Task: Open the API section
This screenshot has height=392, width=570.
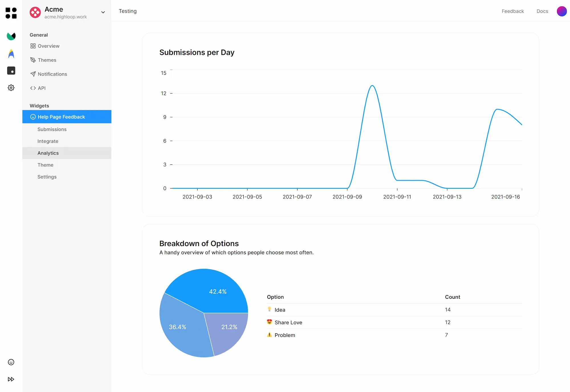Action: pos(42,88)
